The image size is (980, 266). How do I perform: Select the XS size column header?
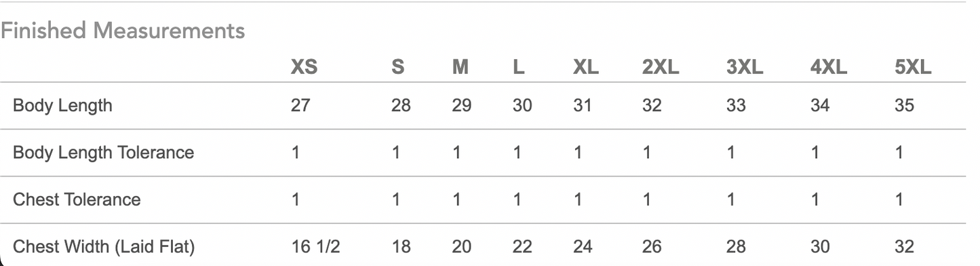[x=304, y=67]
